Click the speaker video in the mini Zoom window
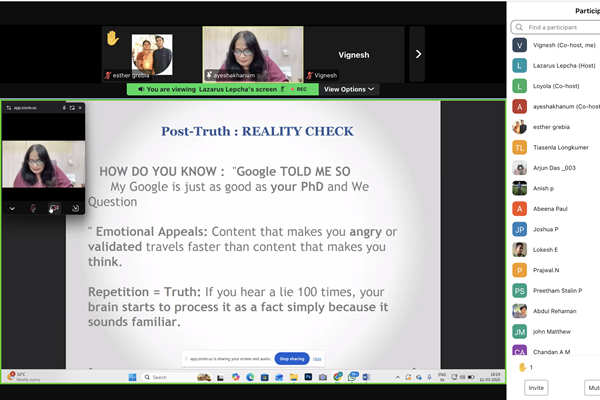Screen dimensions: 600x400 tap(44, 164)
